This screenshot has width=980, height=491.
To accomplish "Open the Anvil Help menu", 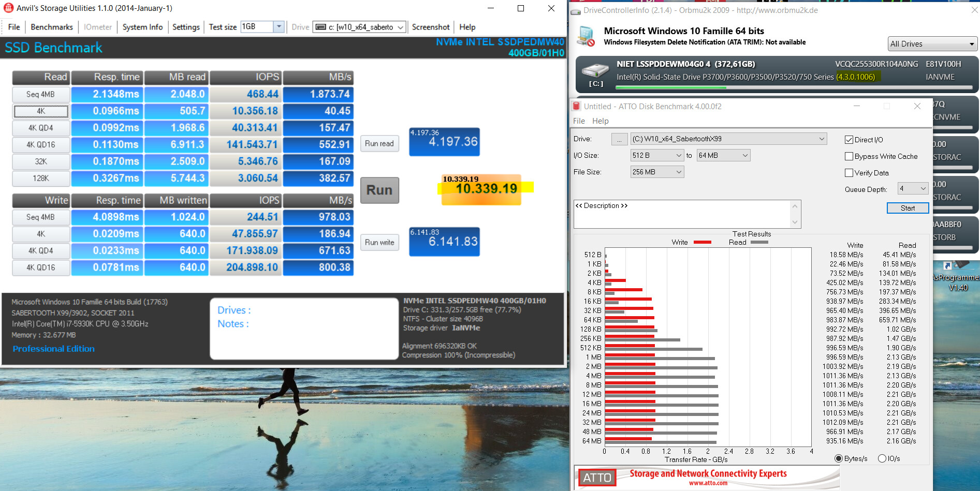I will point(467,27).
